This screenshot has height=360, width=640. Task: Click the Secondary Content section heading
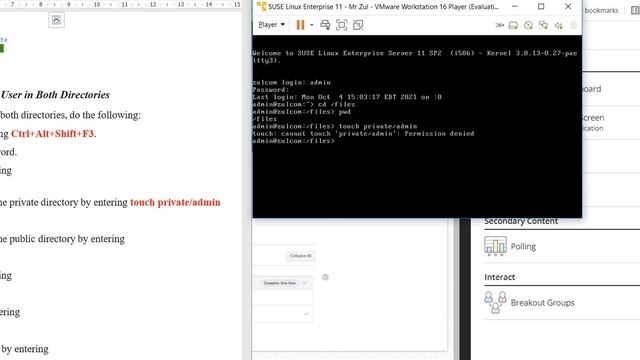[x=521, y=221]
